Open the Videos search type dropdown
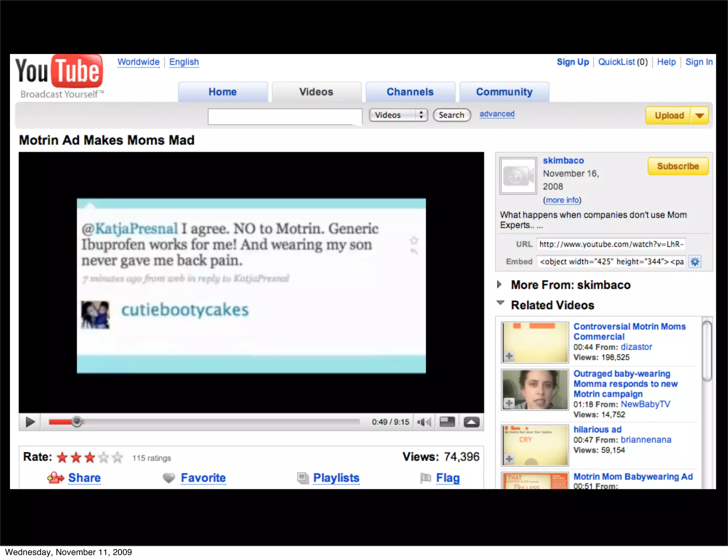The image size is (728, 560). [398, 115]
